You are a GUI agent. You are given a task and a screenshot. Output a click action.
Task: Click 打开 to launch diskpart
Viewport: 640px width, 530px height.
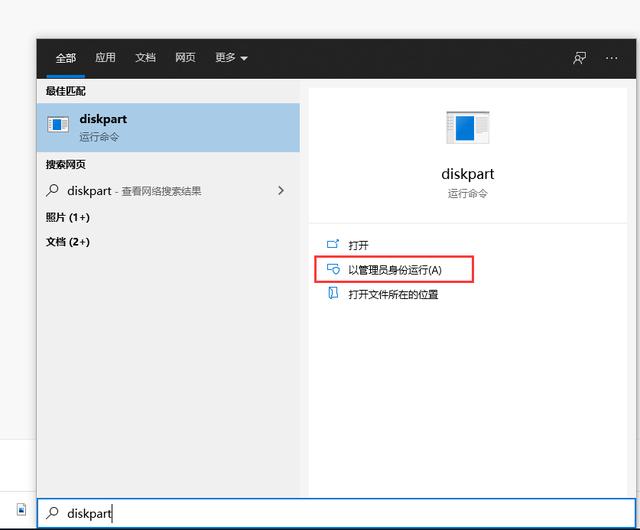(x=358, y=245)
